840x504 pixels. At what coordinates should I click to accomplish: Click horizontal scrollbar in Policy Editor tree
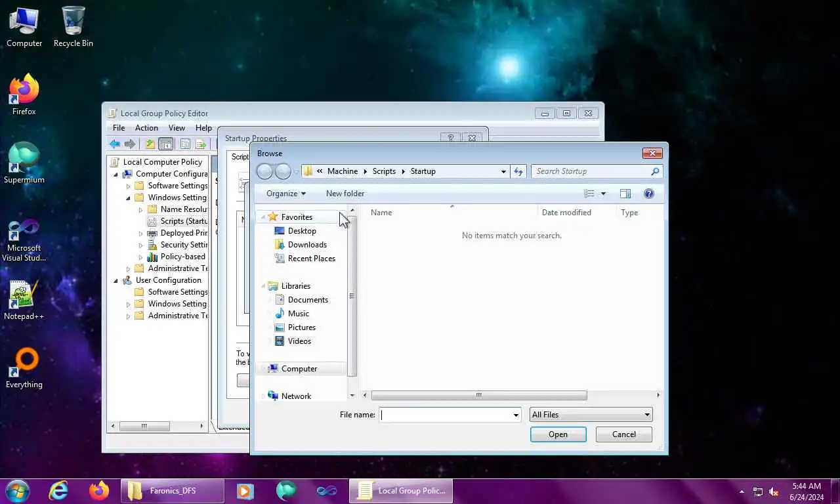144,426
